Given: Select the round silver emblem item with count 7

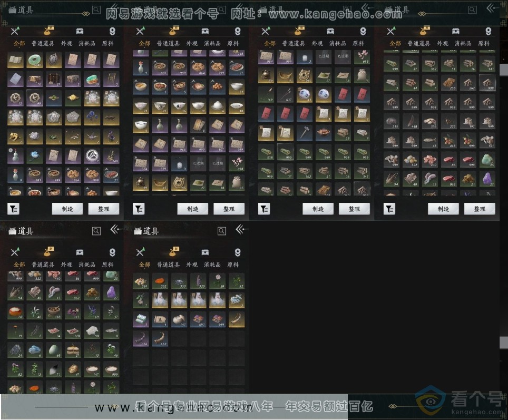Looking at the screenshot, I should 92,156.
